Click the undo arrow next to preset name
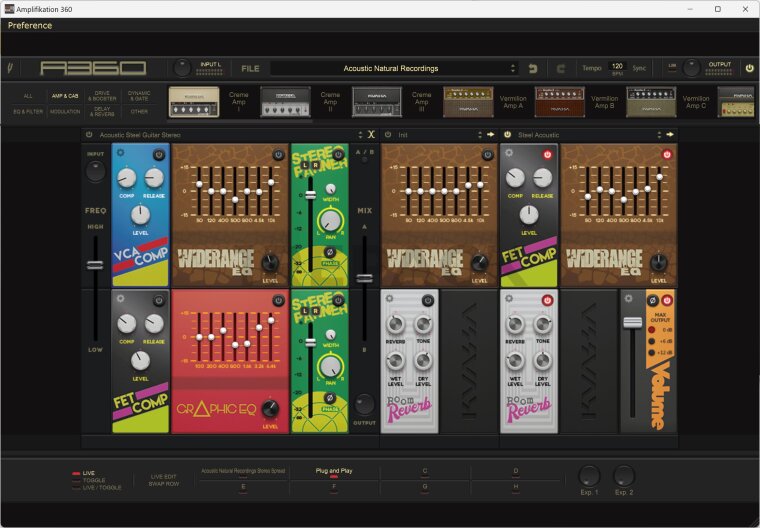The width and height of the screenshot is (760, 528). pos(533,68)
